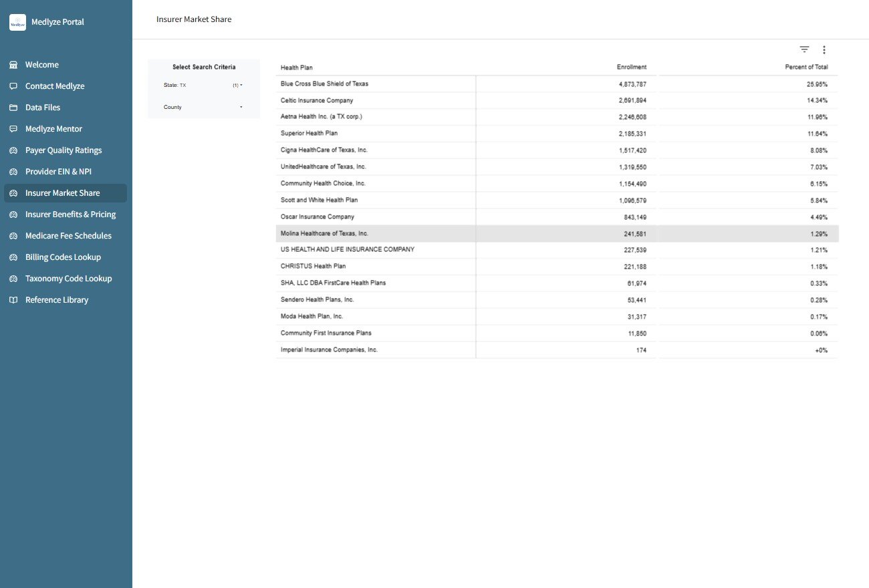Screen dimensions: 869x588
Task: Click the Payer Quality Ratings gauge icon
Action: tap(13, 150)
